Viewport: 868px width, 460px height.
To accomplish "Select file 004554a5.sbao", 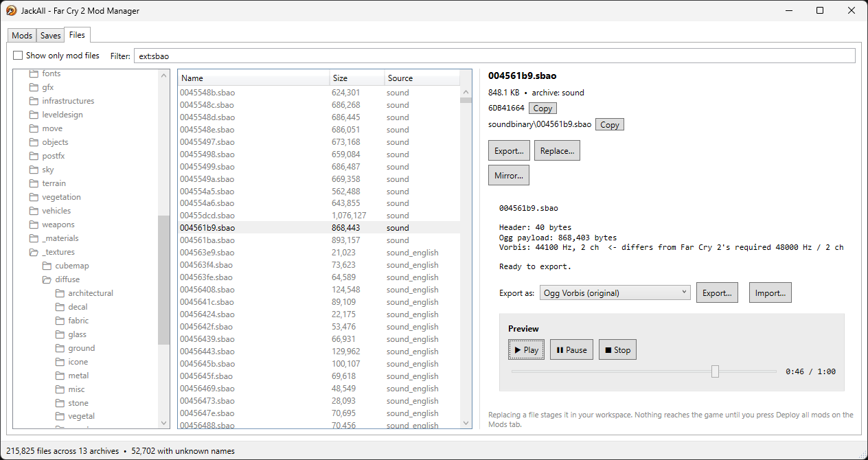I will (319, 192).
